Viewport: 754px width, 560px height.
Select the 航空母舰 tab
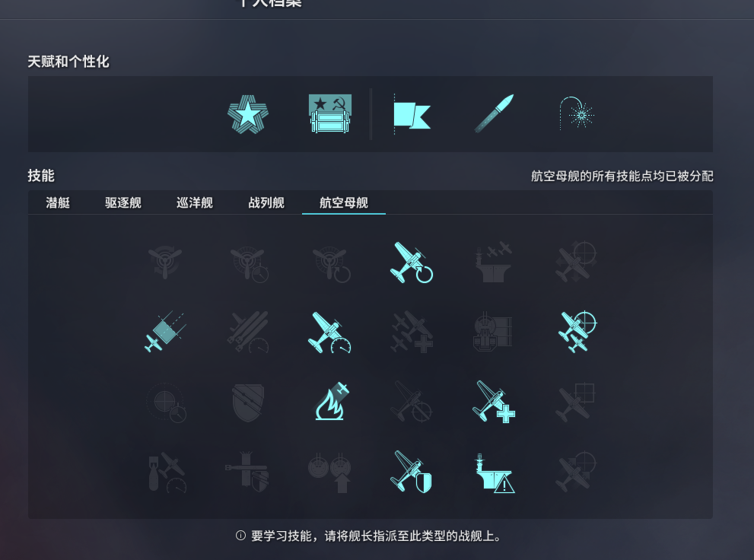(x=344, y=203)
